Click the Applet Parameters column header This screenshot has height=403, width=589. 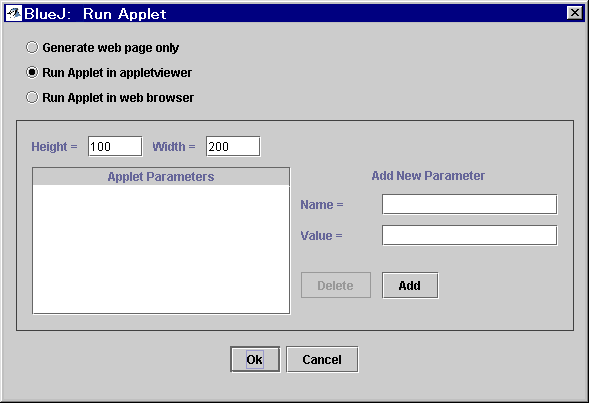pos(161,177)
